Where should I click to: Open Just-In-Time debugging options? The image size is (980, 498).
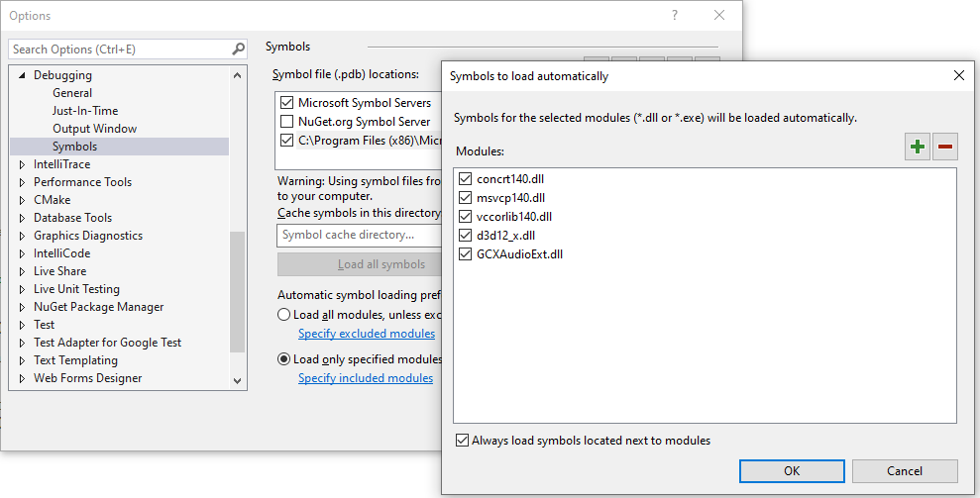[x=85, y=111]
